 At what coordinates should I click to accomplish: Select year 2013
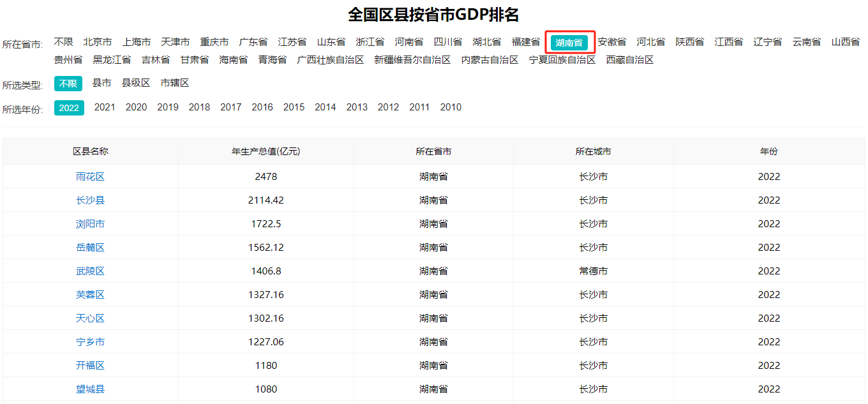[357, 107]
